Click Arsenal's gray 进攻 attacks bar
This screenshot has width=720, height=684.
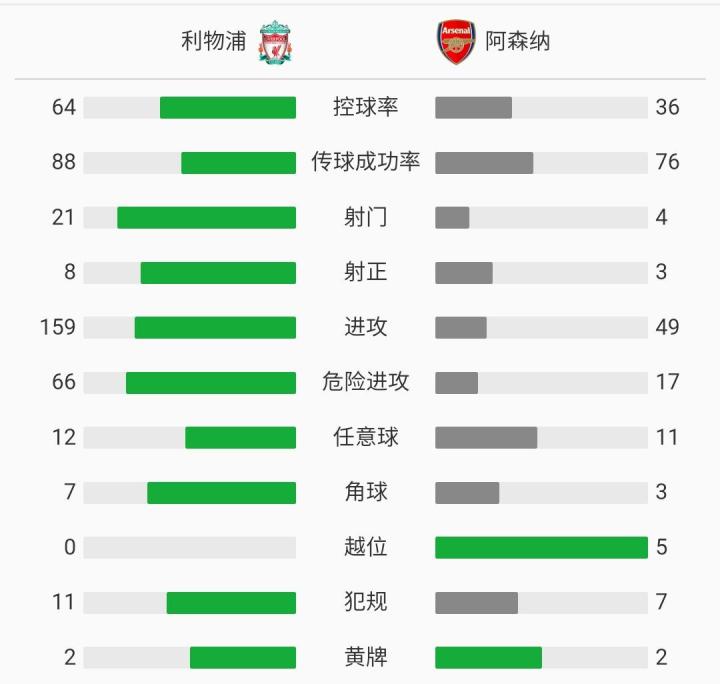461,327
